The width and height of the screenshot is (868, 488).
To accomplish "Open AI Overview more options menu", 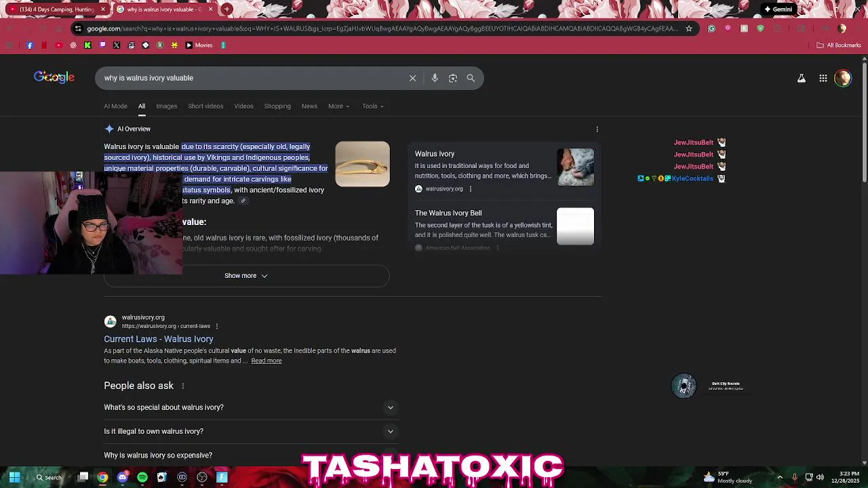I will (597, 129).
